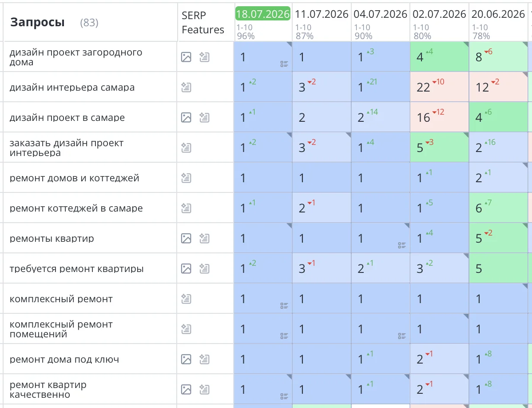Click 02.07.2026 position 5 cell for 'заказать дизайн проект'
The image size is (532, 408).
coord(439,148)
